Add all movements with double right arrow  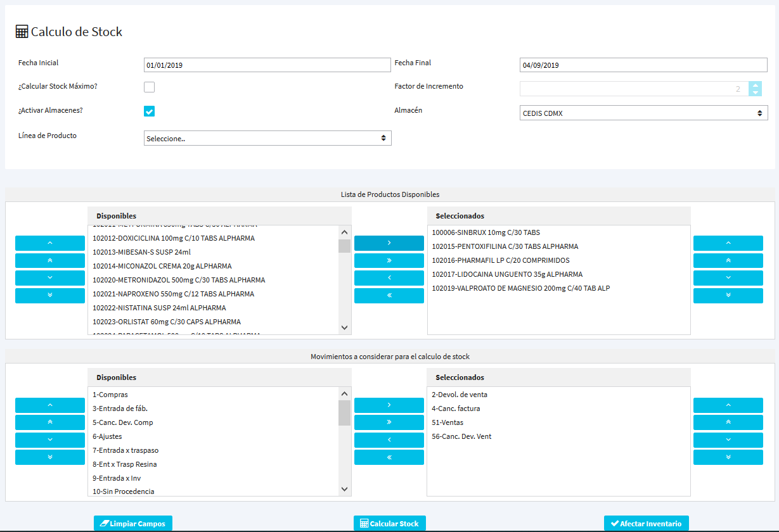point(389,422)
